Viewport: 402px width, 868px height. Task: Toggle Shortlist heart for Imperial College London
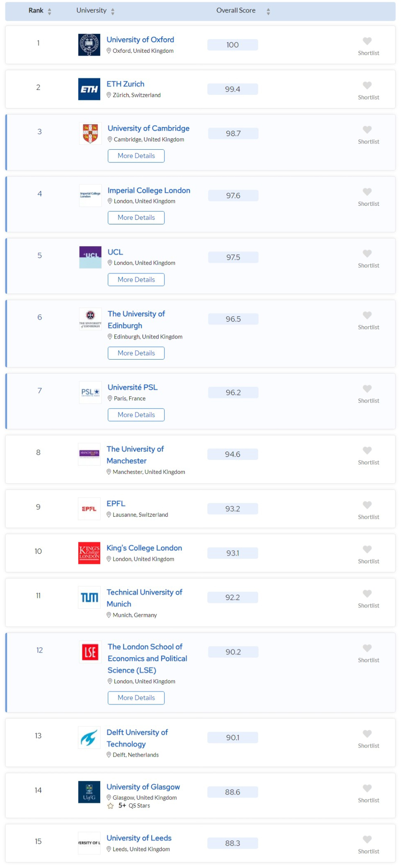(x=367, y=192)
